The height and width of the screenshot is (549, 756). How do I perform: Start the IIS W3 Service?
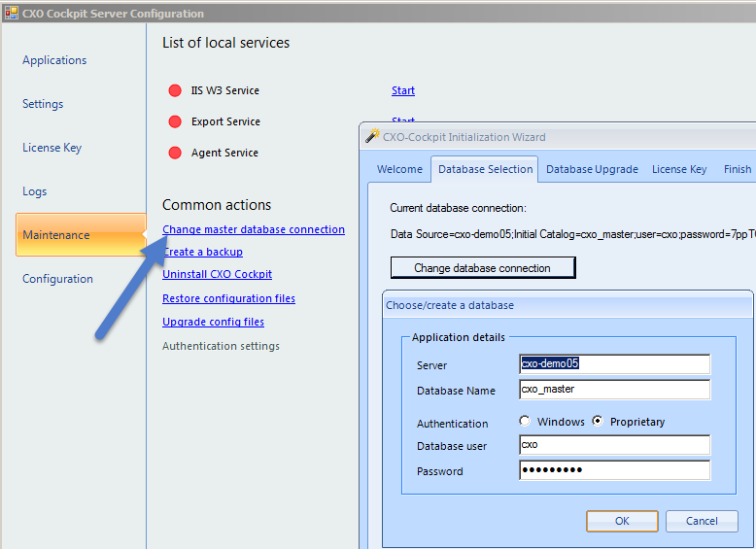(403, 90)
